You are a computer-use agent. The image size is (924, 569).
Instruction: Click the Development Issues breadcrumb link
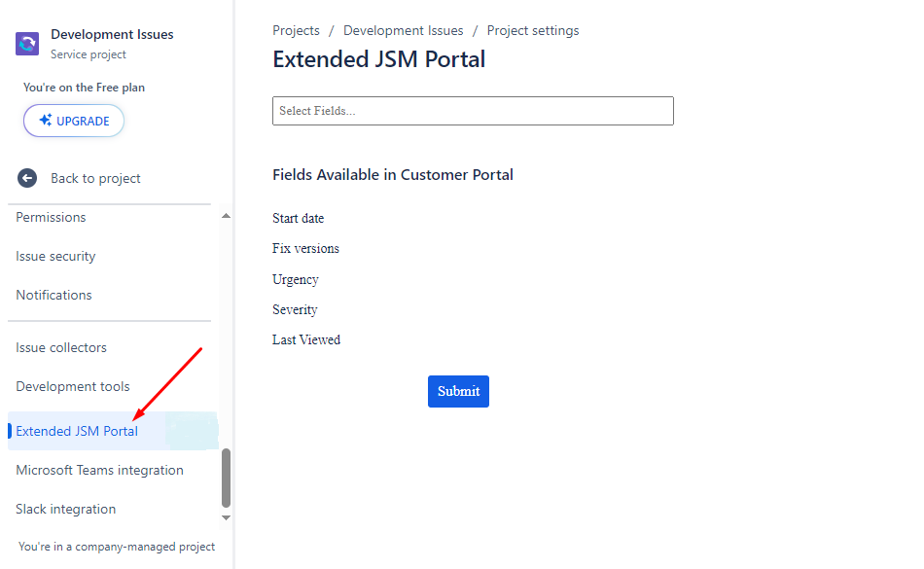click(x=403, y=30)
